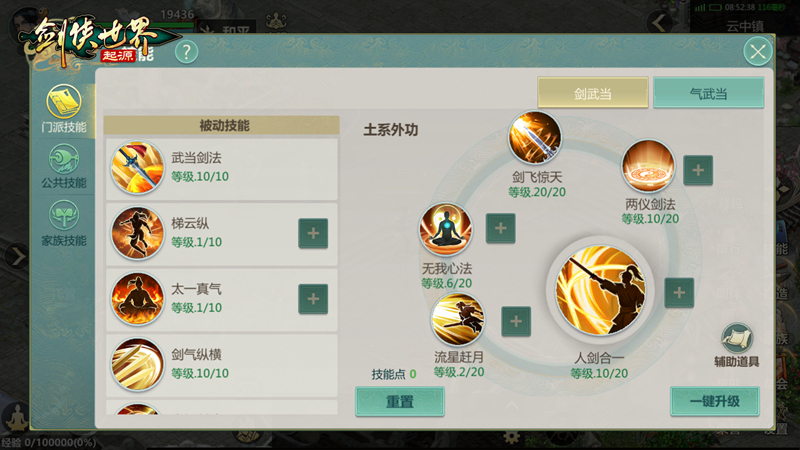Screen dimensions: 800x450
Task: Click the 一键升级 button
Action: tap(714, 402)
